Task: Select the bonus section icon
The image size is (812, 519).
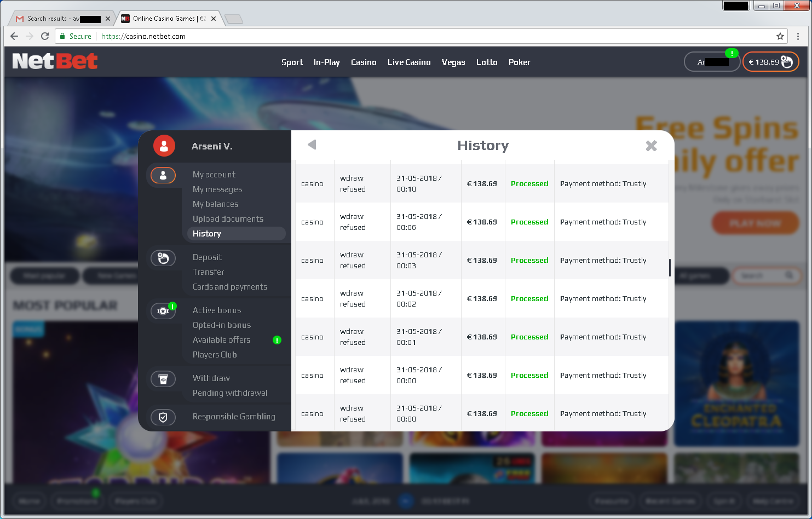Action: tap(163, 311)
